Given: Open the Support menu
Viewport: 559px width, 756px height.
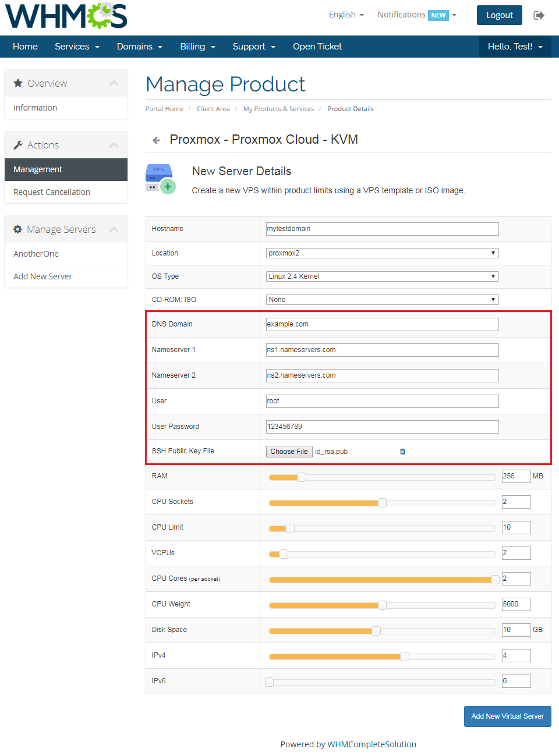Looking at the screenshot, I should click(x=254, y=47).
